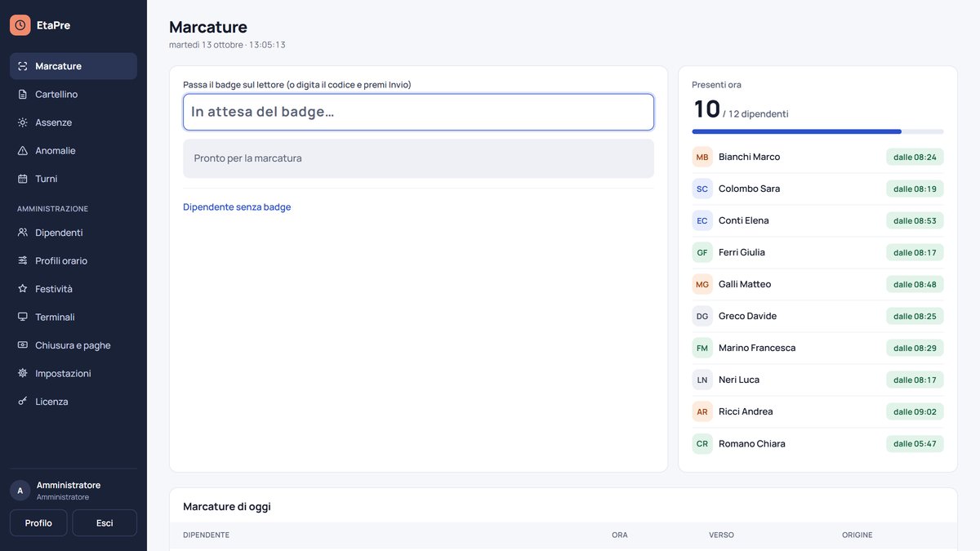Navigate to Anomalie label
The width and height of the screenshot is (980, 551).
pos(56,151)
